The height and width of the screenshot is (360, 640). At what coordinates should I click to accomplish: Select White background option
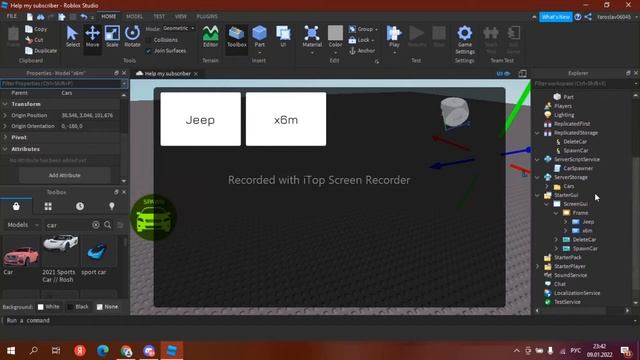coord(49,307)
